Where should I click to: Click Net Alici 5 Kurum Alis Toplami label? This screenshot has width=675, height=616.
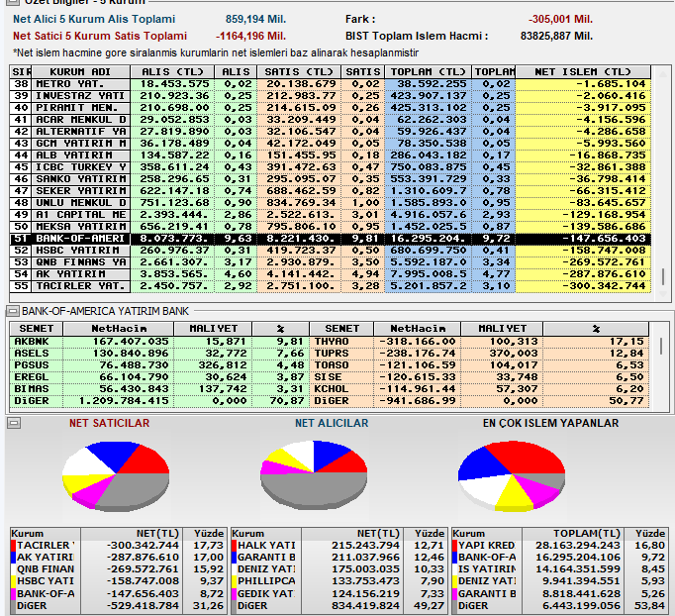pos(94,20)
